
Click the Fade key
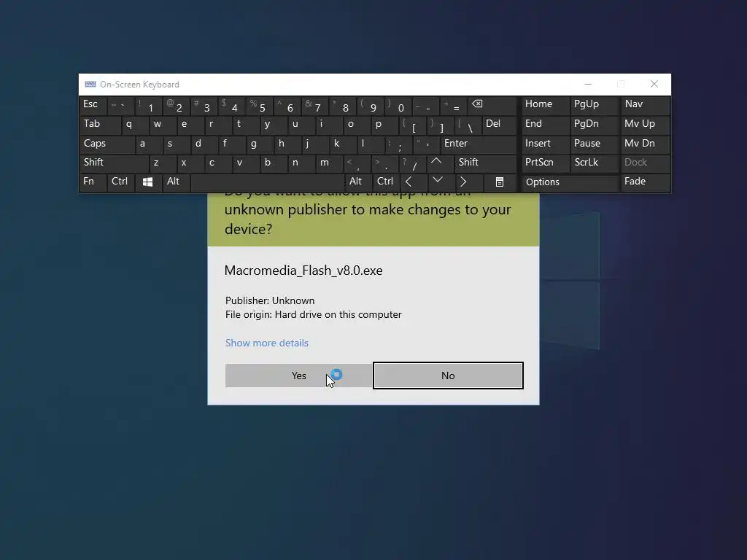(646, 182)
